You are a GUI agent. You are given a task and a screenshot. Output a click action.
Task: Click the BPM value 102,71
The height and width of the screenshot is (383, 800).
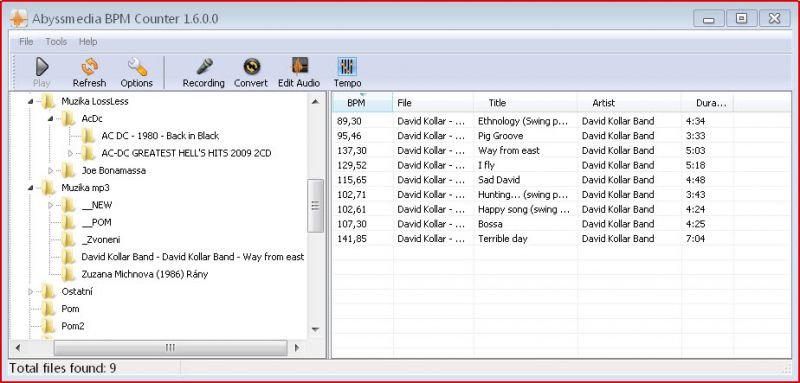(x=352, y=195)
